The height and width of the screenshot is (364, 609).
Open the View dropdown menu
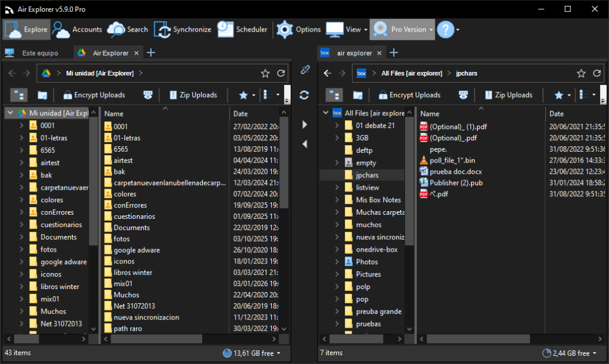(347, 30)
